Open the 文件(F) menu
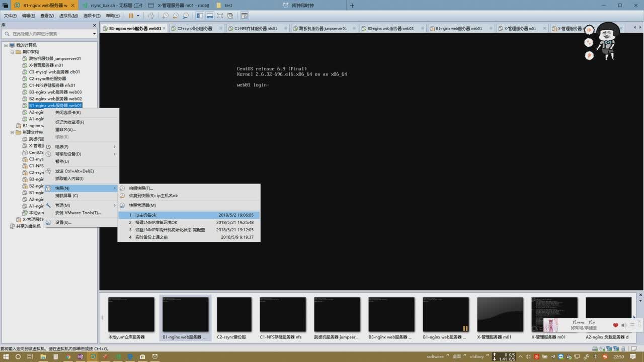The width and height of the screenshot is (644, 362). (10, 16)
